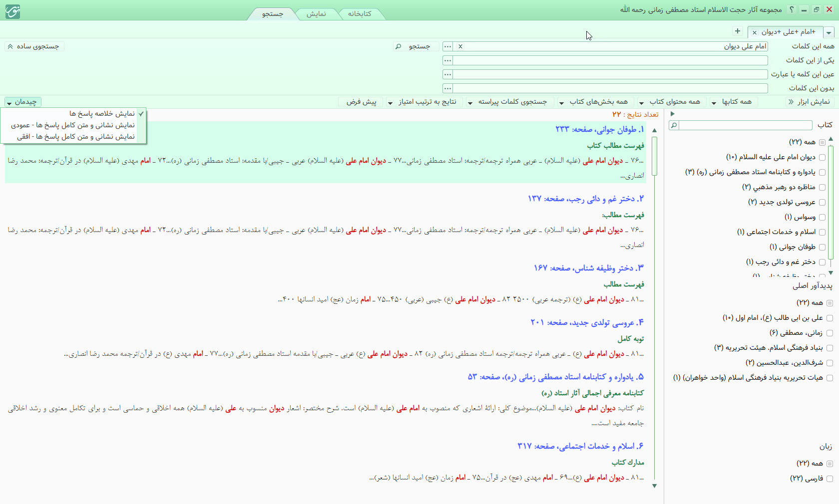The image size is (839, 504).
Task: Clear the search text with X icon
Action: [460, 46]
